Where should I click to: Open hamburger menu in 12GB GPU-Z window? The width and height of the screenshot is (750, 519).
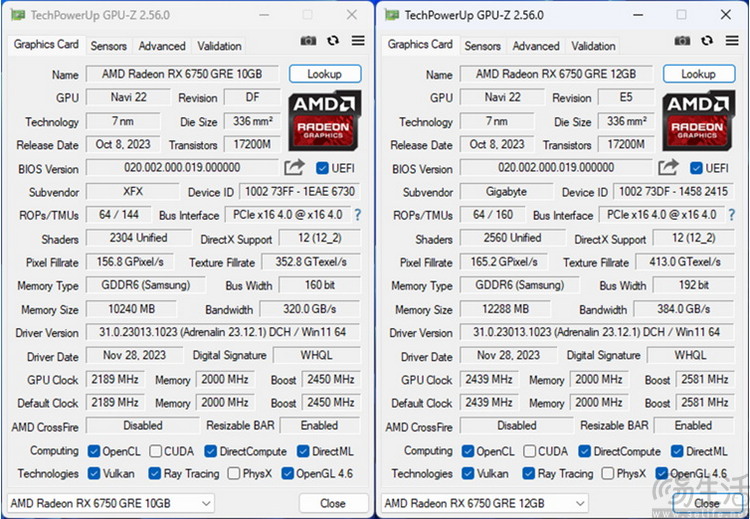(x=732, y=41)
